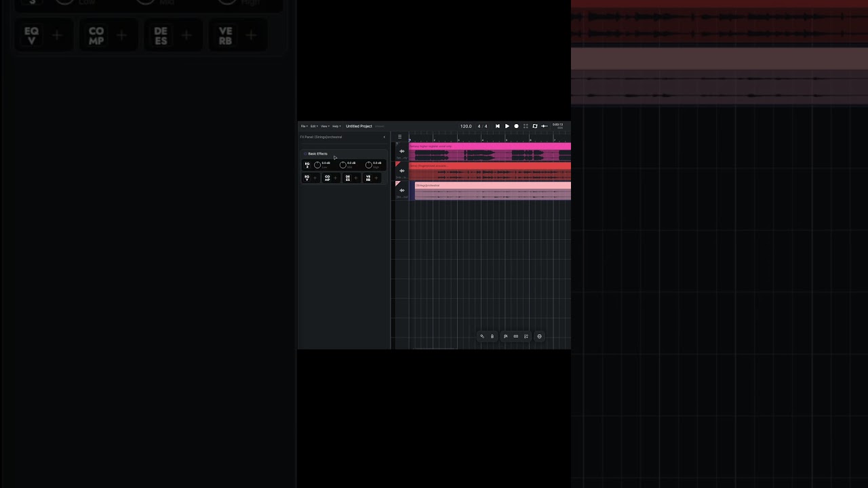
Task: Toggle the Basic Effects favorite heart
Action: pos(305,154)
